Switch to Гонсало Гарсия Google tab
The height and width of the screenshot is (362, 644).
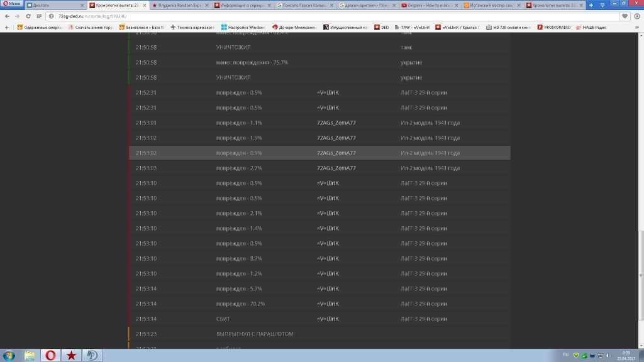pyautogui.click(x=304, y=5)
